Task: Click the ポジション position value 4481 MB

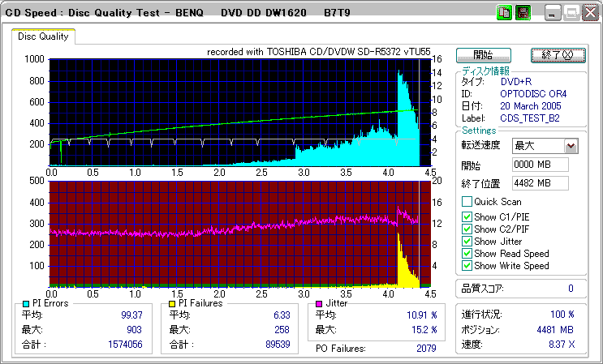Action: point(555,330)
